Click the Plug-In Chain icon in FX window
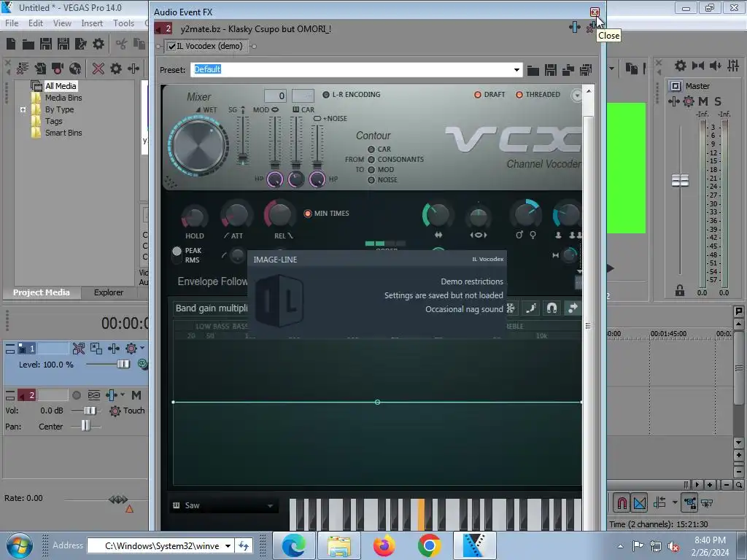This screenshot has width=747, height=560. (575, 28)
